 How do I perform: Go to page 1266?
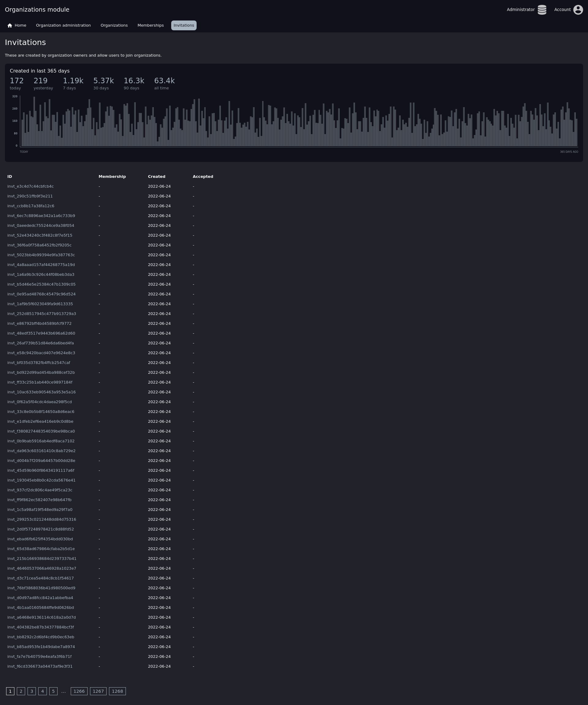(x=79, y=691)
